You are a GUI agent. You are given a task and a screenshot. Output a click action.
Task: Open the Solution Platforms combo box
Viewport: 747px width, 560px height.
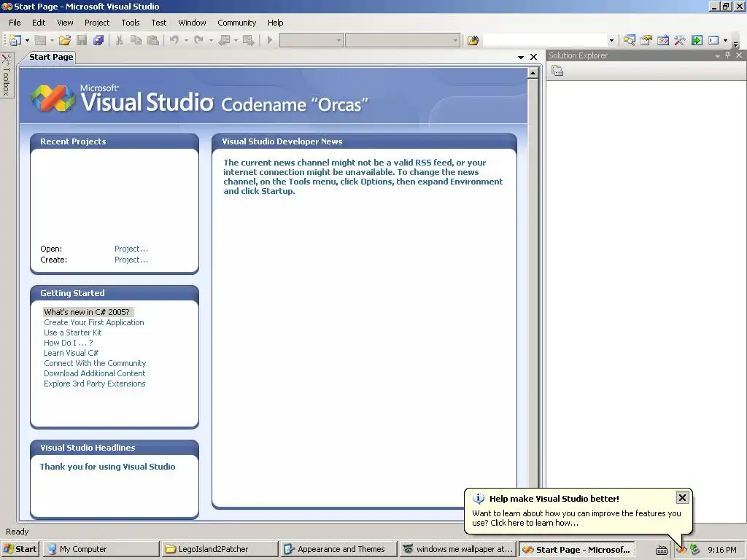click(403, 41)
